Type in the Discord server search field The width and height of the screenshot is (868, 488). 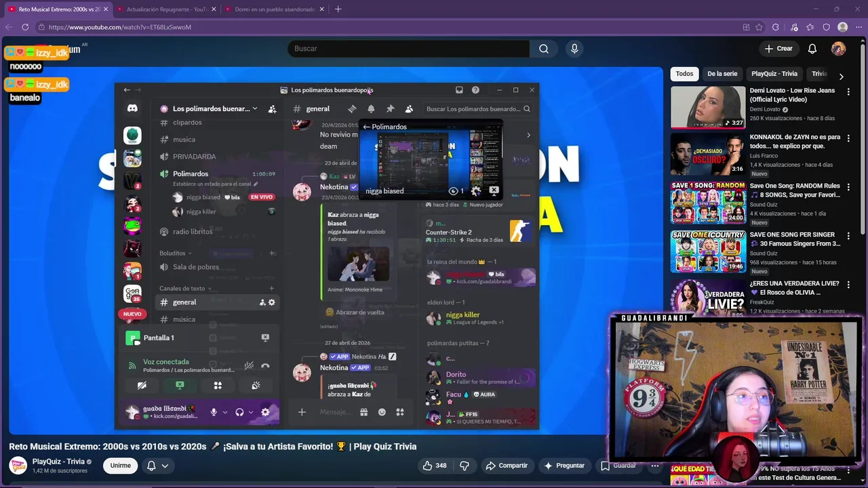click(x=478, y=108)
